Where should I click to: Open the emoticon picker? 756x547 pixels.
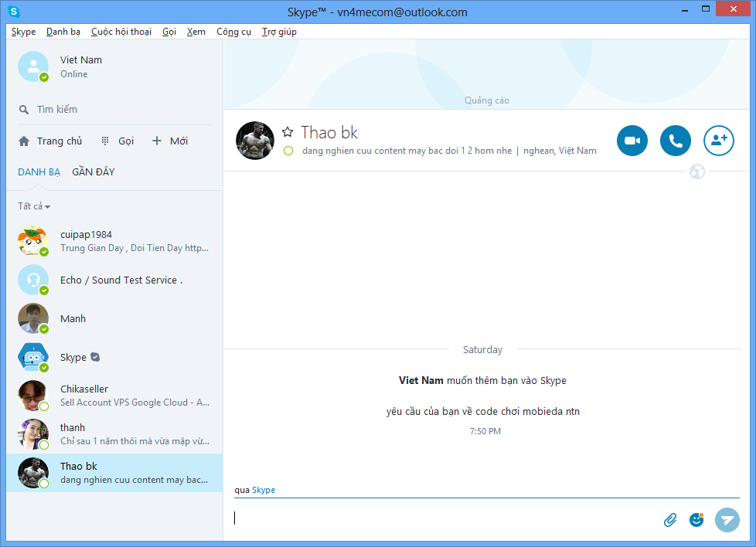point(696,519)
